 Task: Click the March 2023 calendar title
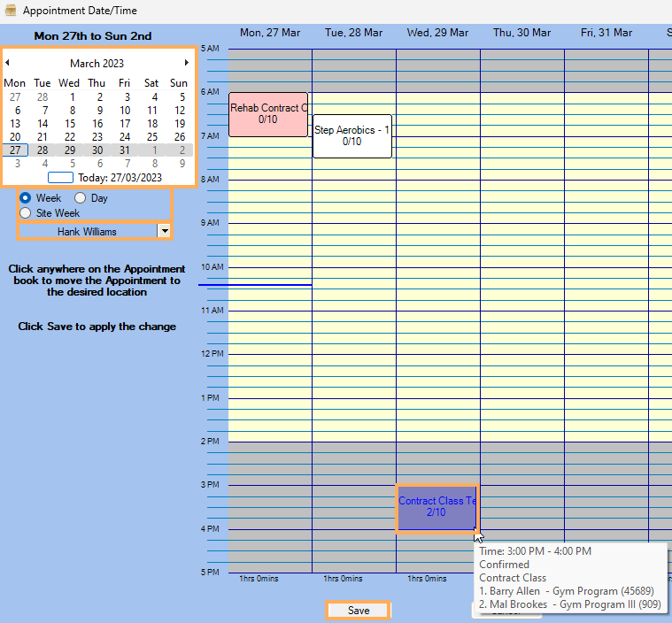tap(97, 64)
